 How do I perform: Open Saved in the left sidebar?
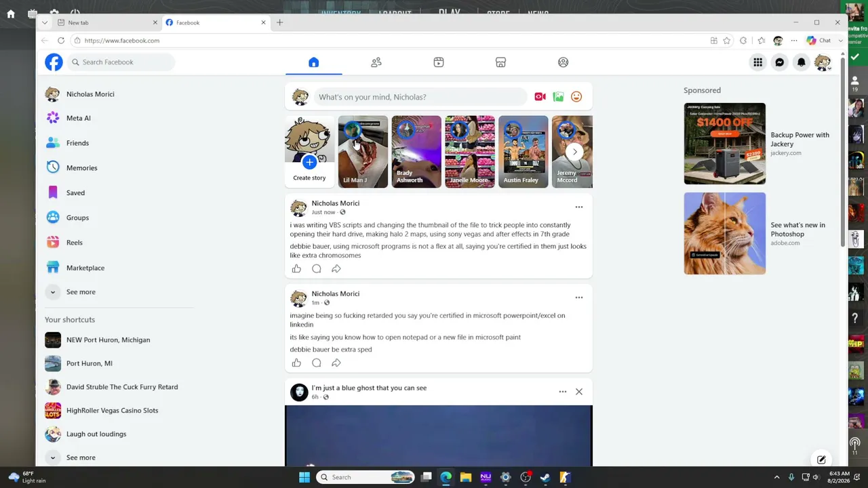click(76, 193)
